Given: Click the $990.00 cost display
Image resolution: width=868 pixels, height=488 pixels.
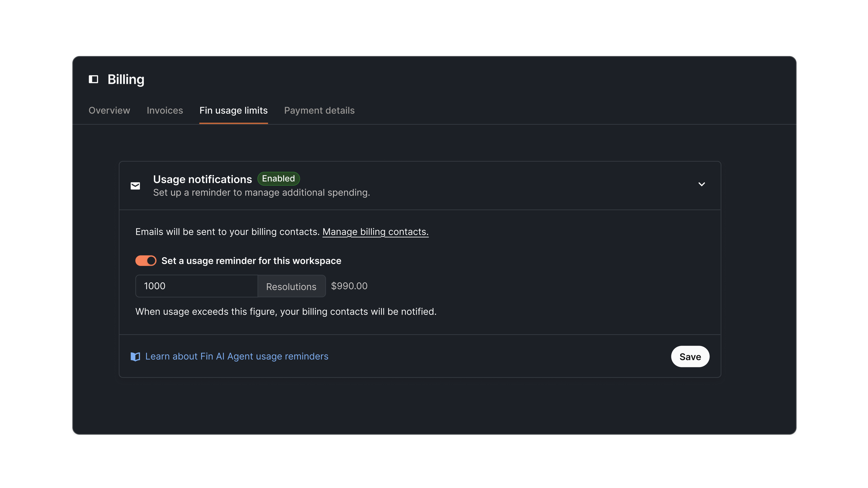Looking at the screenshot, I should pyautogui.click(x=349, y=286).
